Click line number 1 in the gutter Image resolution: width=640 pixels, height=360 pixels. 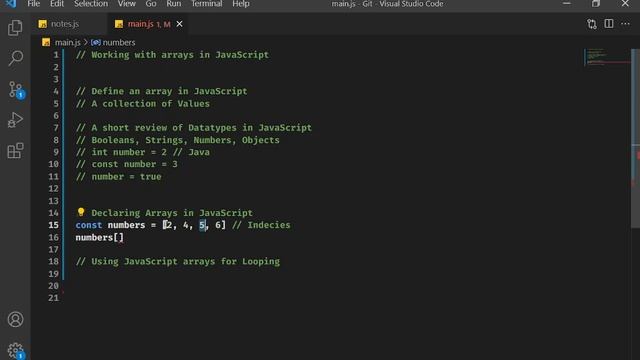tap(56, 55)
